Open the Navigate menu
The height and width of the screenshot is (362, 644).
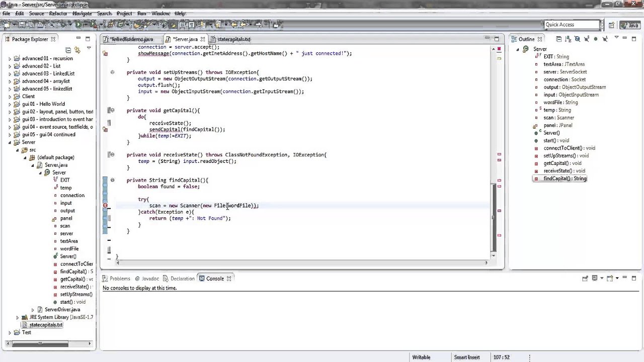(82, 14)
